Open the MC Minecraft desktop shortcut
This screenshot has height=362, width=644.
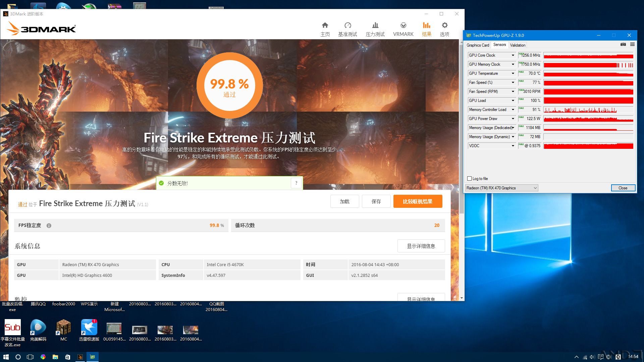pos(64,330)
